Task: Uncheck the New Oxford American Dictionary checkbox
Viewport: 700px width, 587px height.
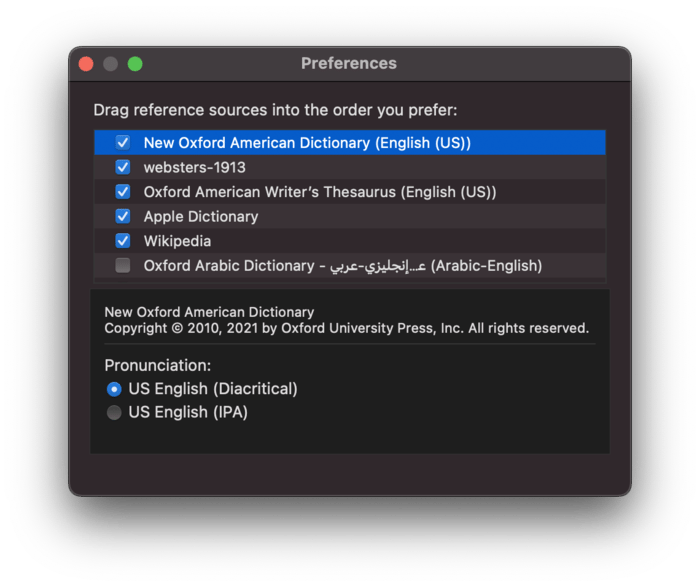Action: [x=123, y=143]
